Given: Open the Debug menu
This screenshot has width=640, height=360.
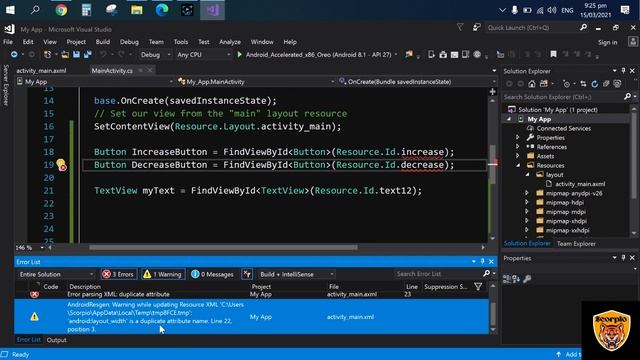Looking at the screenshot, I should [x=129, y=42].
